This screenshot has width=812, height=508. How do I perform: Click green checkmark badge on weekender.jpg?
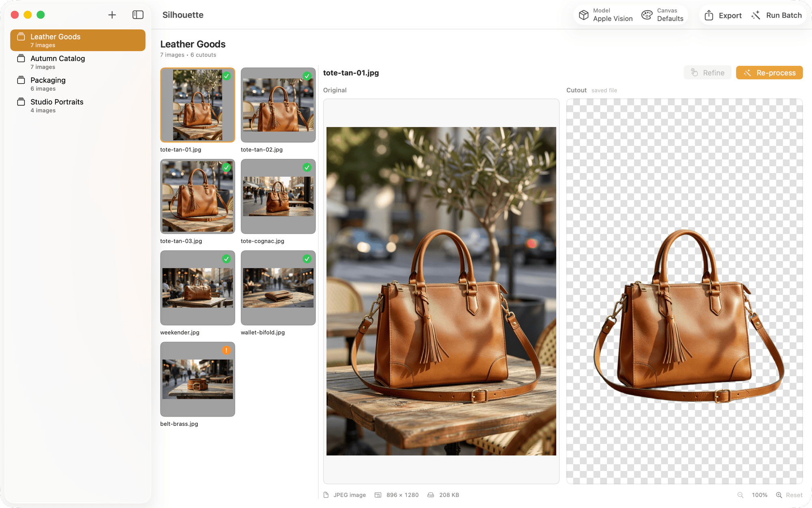tap(227, 259)
